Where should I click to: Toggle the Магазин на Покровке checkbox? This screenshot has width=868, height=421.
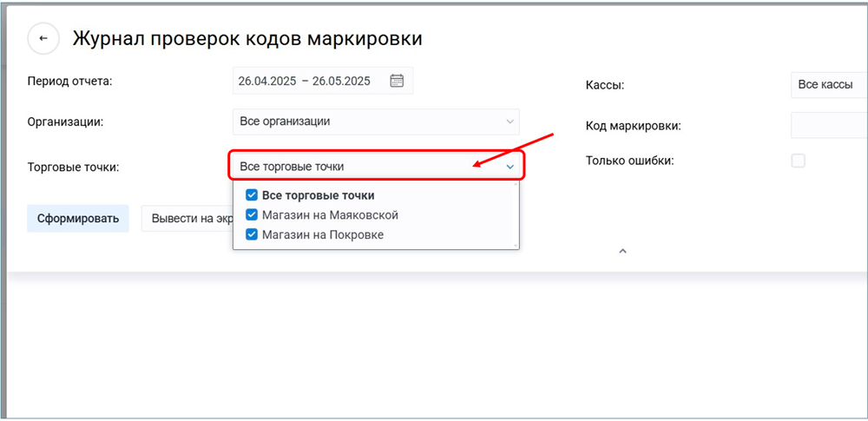pos(252,234)
